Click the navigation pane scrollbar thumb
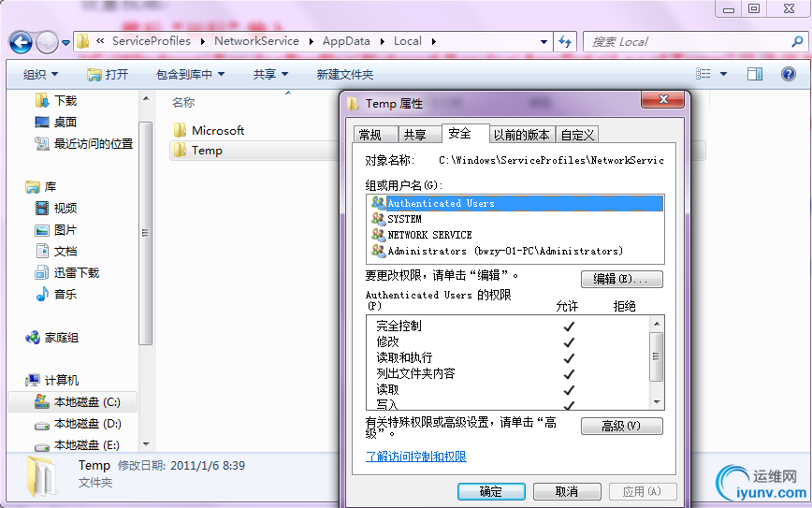 [x=146, y=233]
